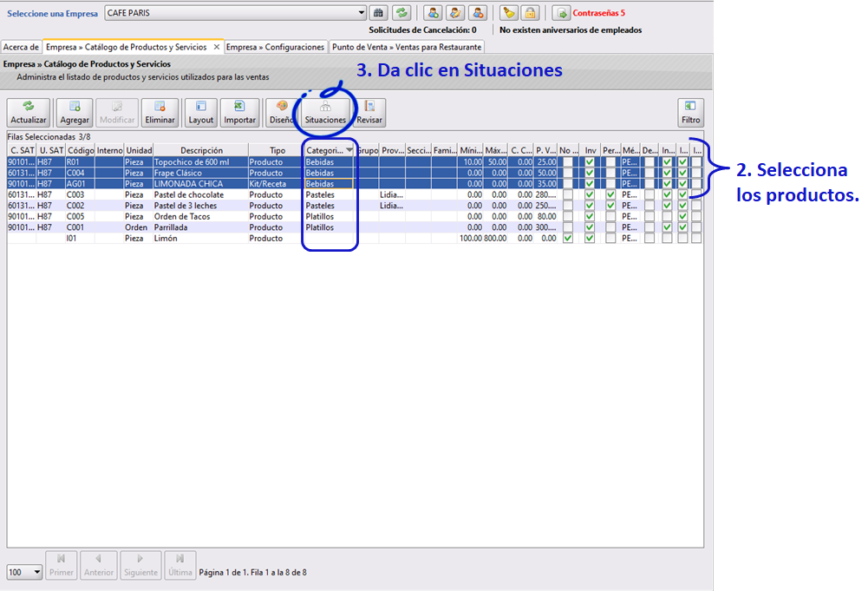
Task: Sort by the Tipo column header
Action: [x=277, y=150]
